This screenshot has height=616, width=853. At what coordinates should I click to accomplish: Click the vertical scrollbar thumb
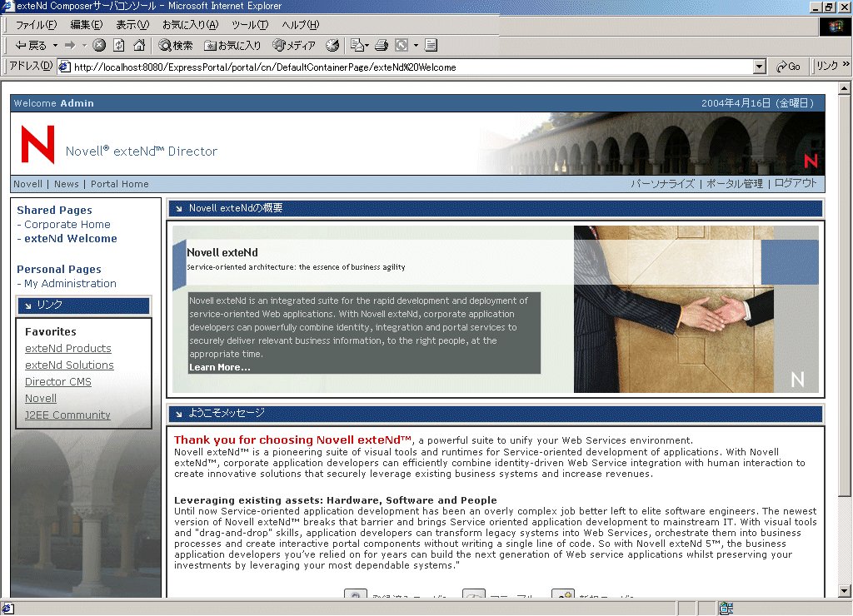pyautogui.click(x=845, y=296)
